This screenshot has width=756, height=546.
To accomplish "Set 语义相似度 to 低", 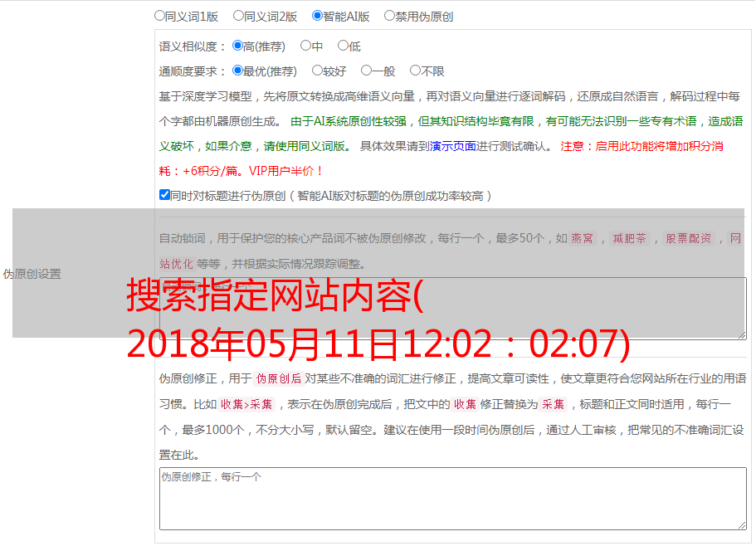I will coord(343,46).
